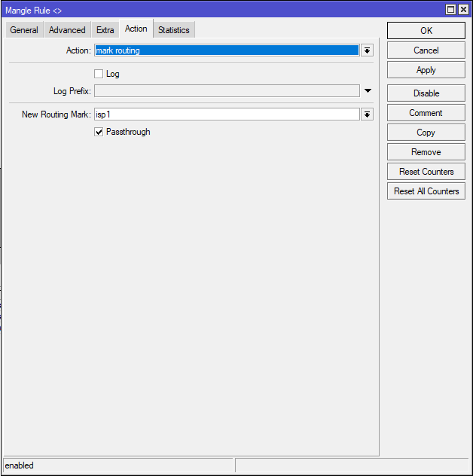Click the New Routing Mark field isp1
Image resolution: width=473 pixels, height=476 pixels.
(x=227, y=114)
